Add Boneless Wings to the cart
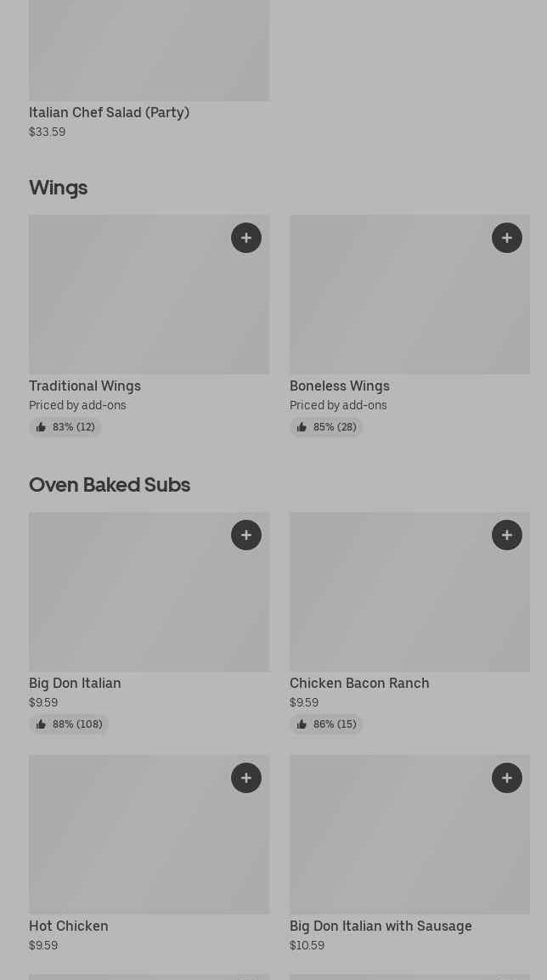Viewport: 547px width, 980px height. click(507, 238)
